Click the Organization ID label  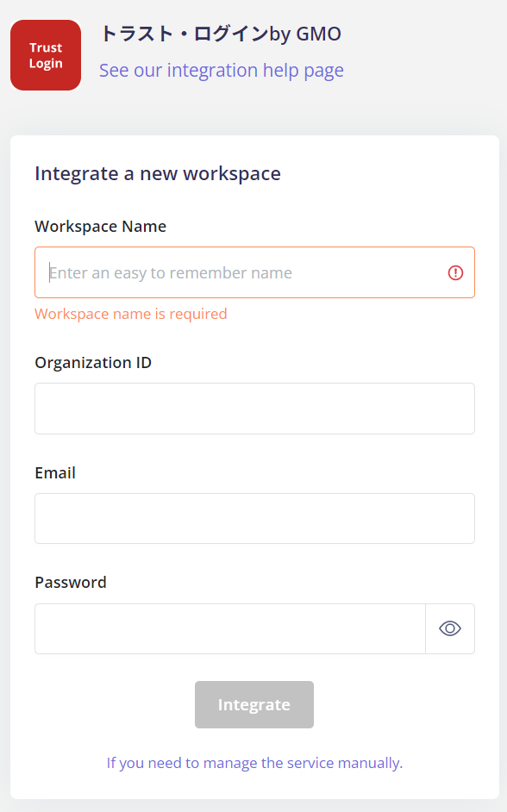pyautogui.click(x=93, y=363)
